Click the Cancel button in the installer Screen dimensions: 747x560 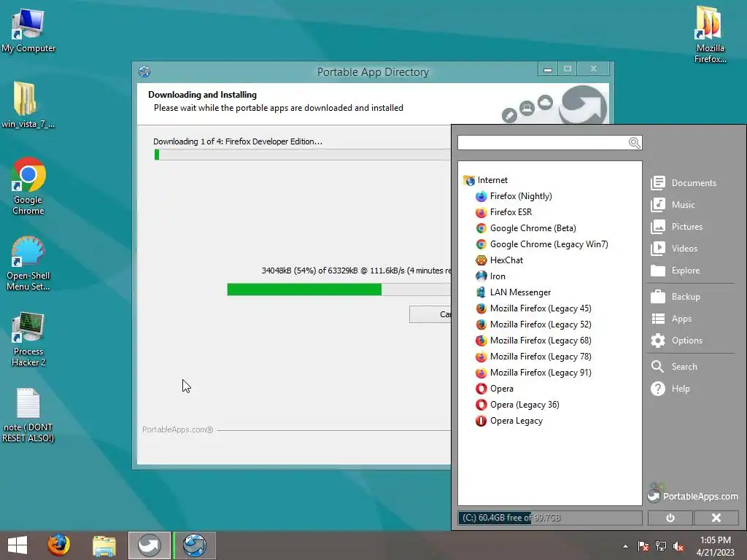(x=430, y=314)
